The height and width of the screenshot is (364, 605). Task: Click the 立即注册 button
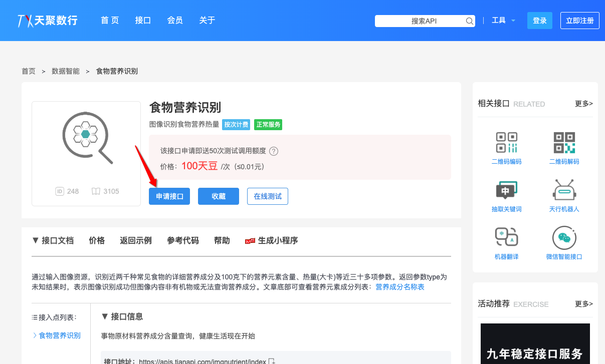580,21
